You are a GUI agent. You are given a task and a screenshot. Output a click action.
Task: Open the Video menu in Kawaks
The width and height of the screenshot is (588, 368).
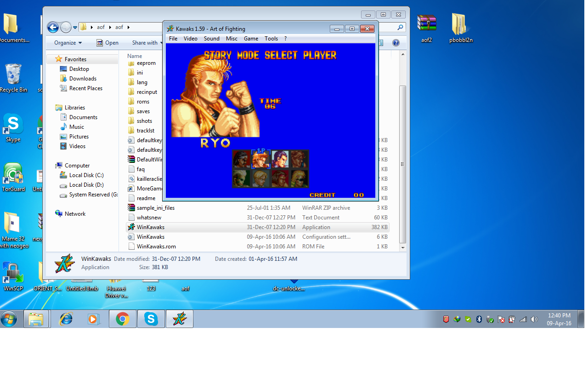pyautogui.click(x=190, y=39)
